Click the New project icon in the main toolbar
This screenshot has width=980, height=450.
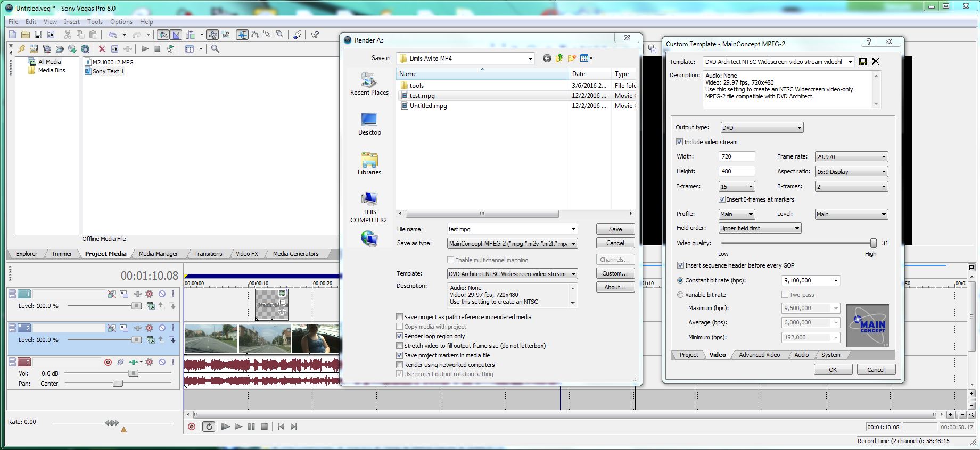pyautogui.click(x=13, y=35)
